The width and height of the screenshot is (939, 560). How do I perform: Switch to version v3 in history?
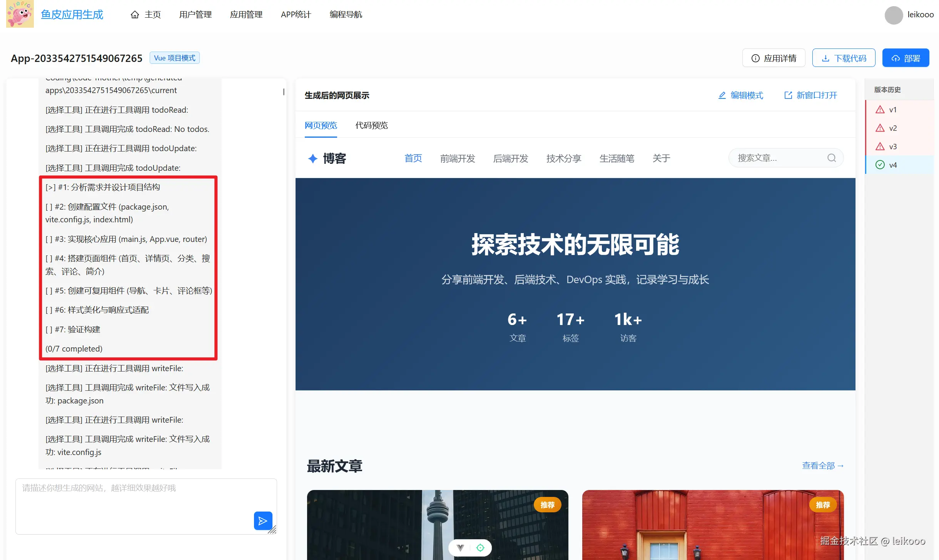(892, 147)
